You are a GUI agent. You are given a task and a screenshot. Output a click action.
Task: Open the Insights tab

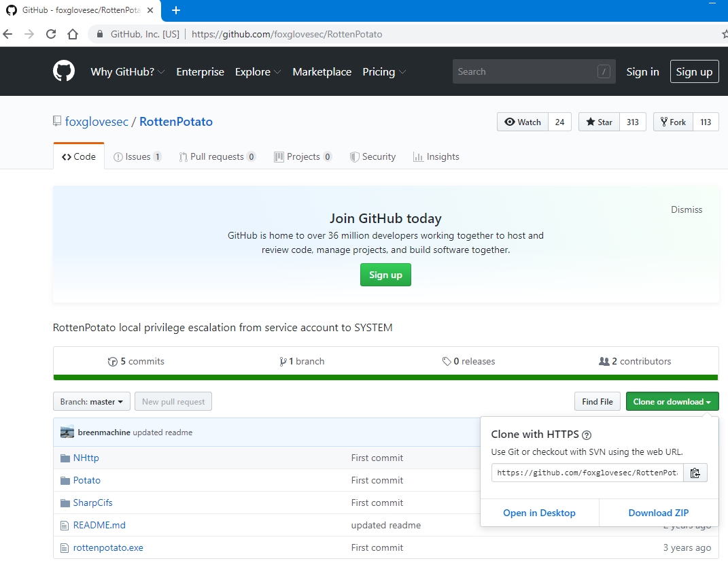pyautogui.click(x=436, y=156)
